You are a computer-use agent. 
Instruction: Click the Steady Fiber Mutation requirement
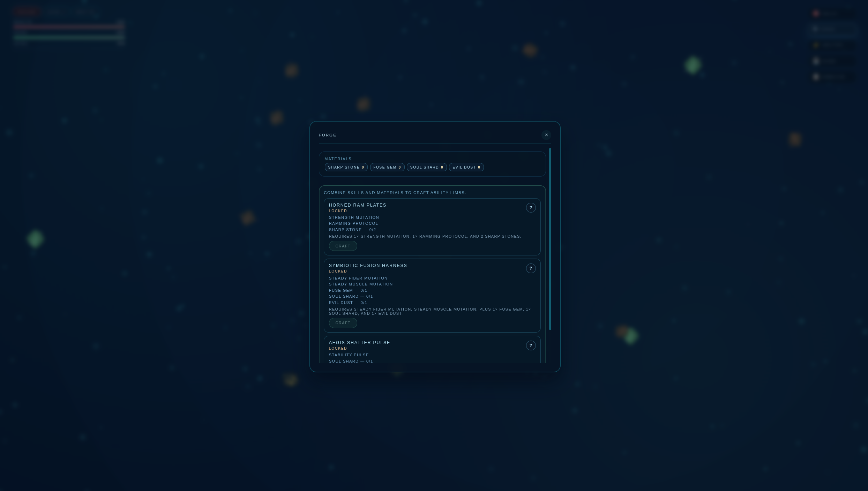358,278
